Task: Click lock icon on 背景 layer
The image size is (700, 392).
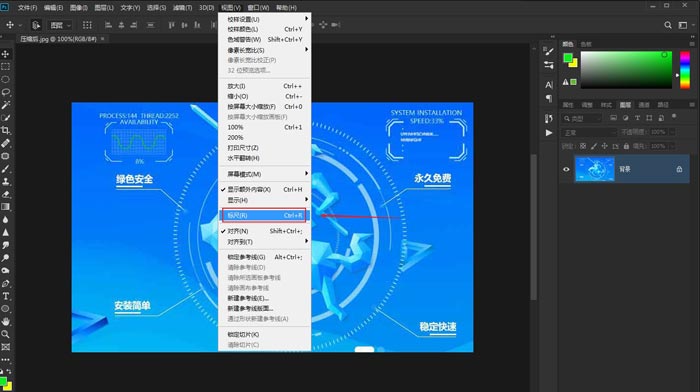Action: click(679, 169)
